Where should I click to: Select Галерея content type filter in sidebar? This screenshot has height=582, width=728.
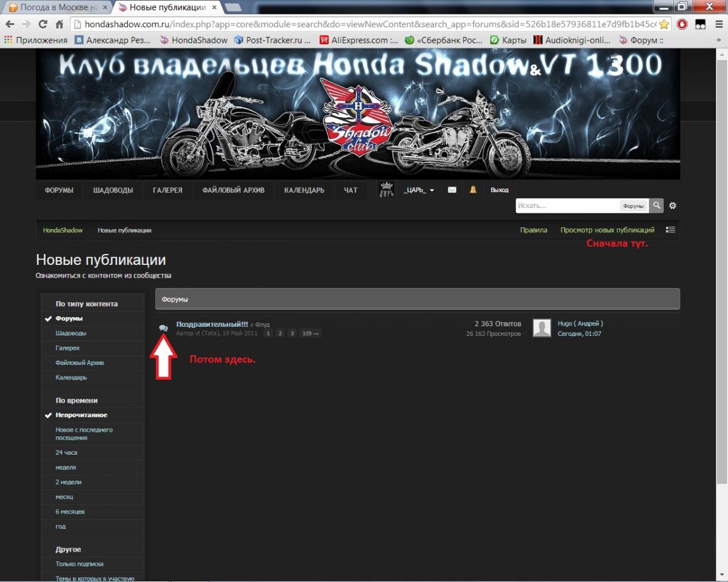[x=67, y=348]
